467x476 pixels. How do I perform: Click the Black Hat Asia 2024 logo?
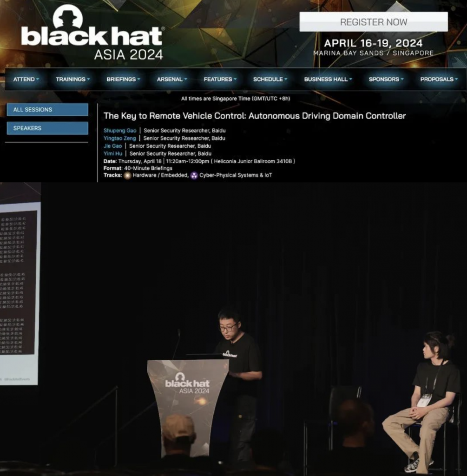93,32
